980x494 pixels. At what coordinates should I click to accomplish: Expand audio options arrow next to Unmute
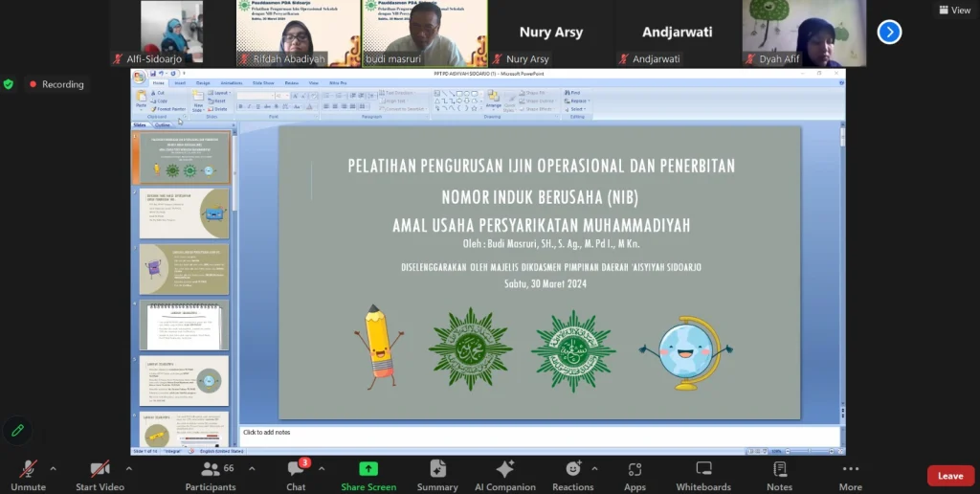tap(54, 468)
